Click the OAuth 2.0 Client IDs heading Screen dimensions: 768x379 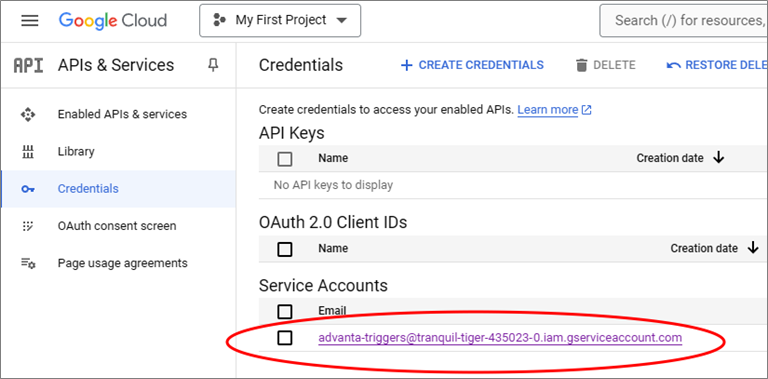point(333,223)
